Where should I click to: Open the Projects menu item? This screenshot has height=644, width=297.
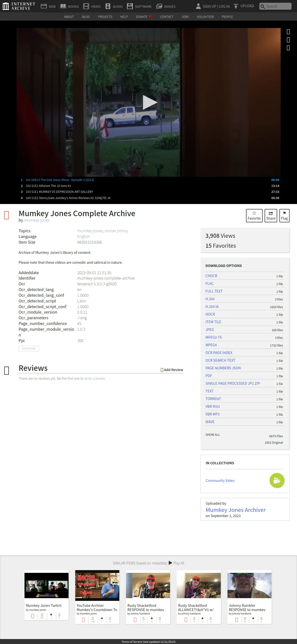coord(105,17)
